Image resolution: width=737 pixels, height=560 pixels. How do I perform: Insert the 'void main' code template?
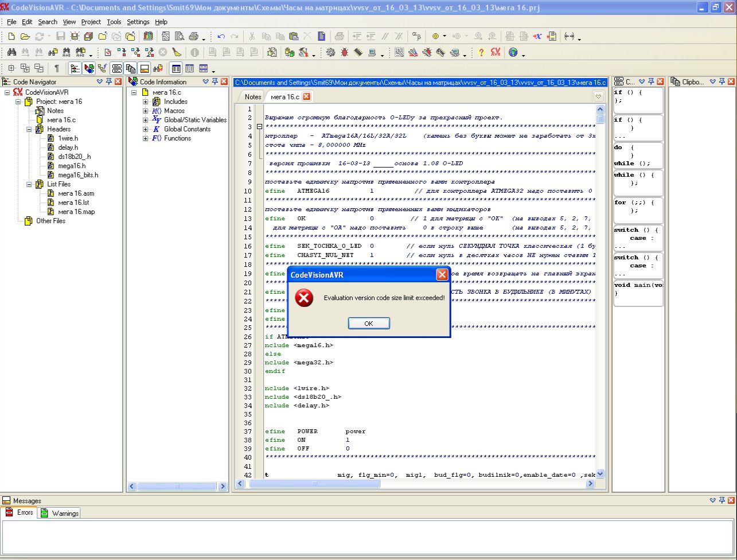point(638,292)
